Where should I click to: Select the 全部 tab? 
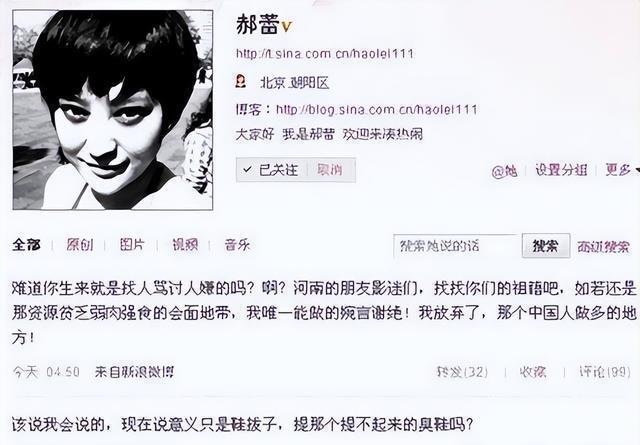(27, 245)
